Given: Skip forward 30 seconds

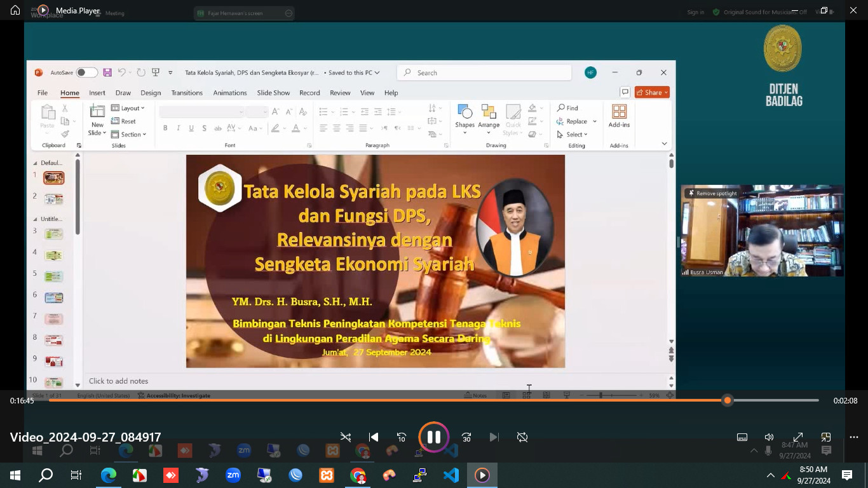Looking at the screenshot, I should click(466, 437).
